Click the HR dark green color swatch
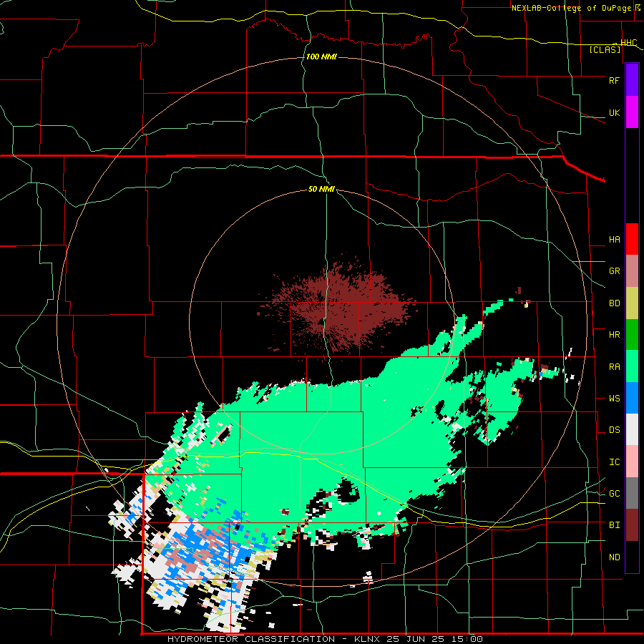Image resolution: width=644 pixels, height=644 pixels. tap(632, 335)
